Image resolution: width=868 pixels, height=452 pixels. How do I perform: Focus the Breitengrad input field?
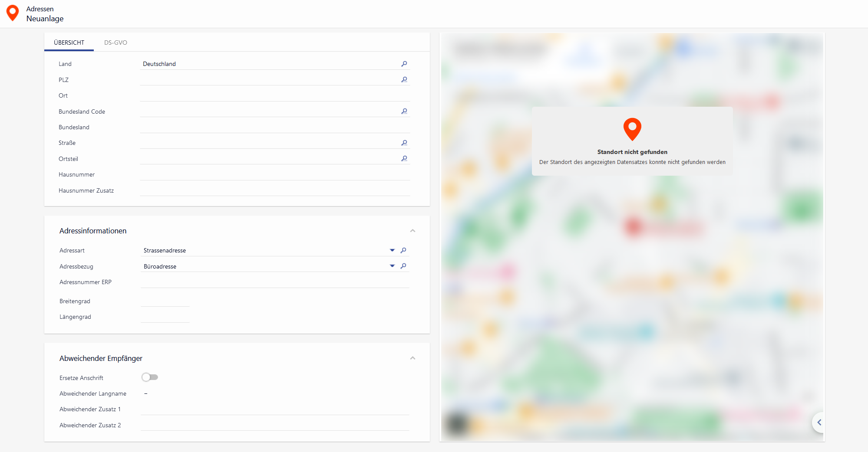click(165, 301)
